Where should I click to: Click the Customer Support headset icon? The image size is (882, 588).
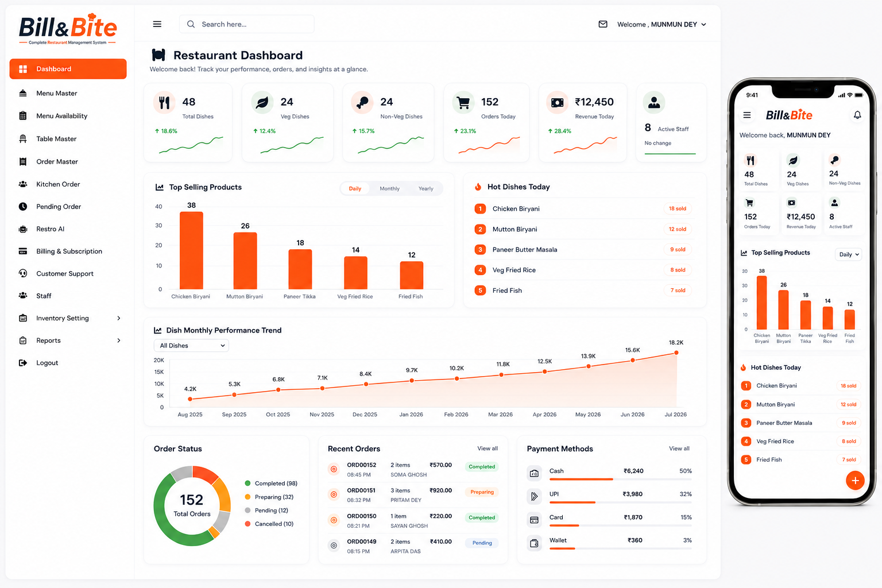[x=23, y=273]
